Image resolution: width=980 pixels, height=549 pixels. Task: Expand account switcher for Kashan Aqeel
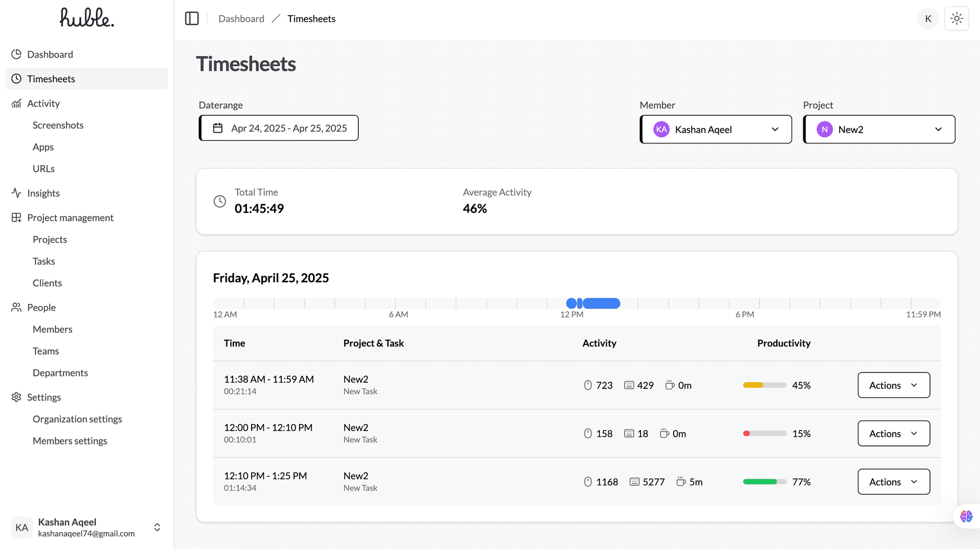tap(157, 527)
